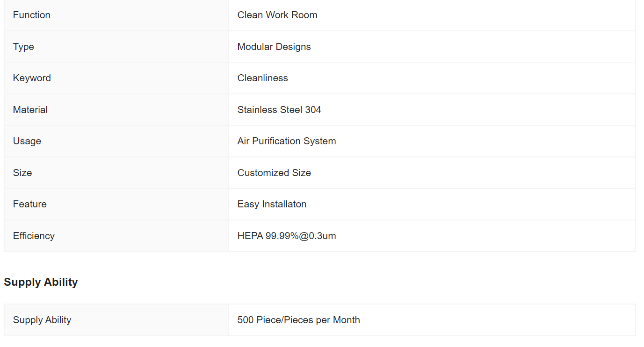
Task: Select the Stainless Steel 304 value
Action: click(x=279, y=110)
